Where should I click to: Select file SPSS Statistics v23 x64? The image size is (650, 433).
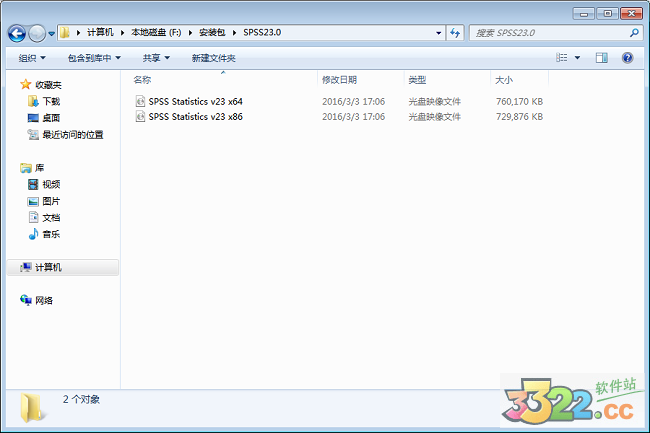click(x=195, y=102)
